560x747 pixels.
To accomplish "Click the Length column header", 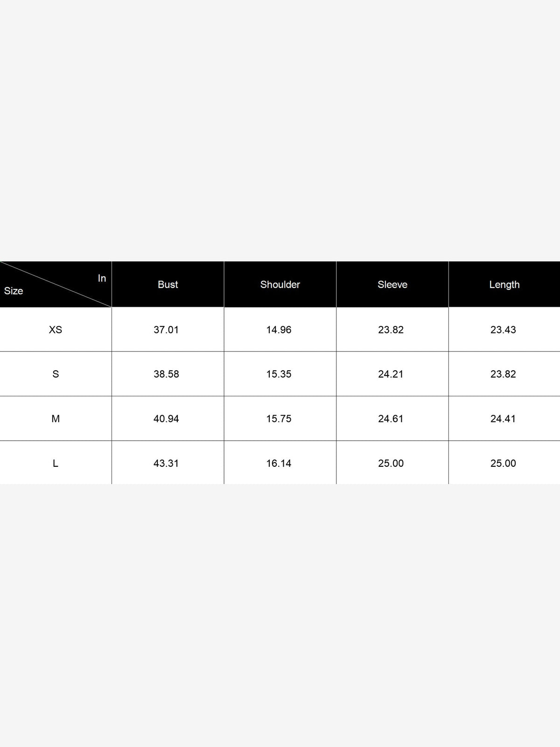I will [x=504, y=284].
